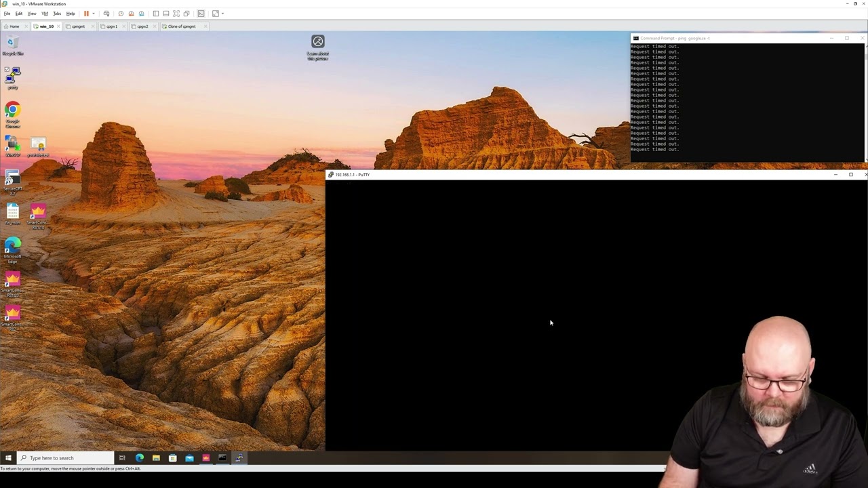Select the putty desktop shortcut
Image resolution: width=868 pixels, height=488 pixels.
click(x=12, y=79)
